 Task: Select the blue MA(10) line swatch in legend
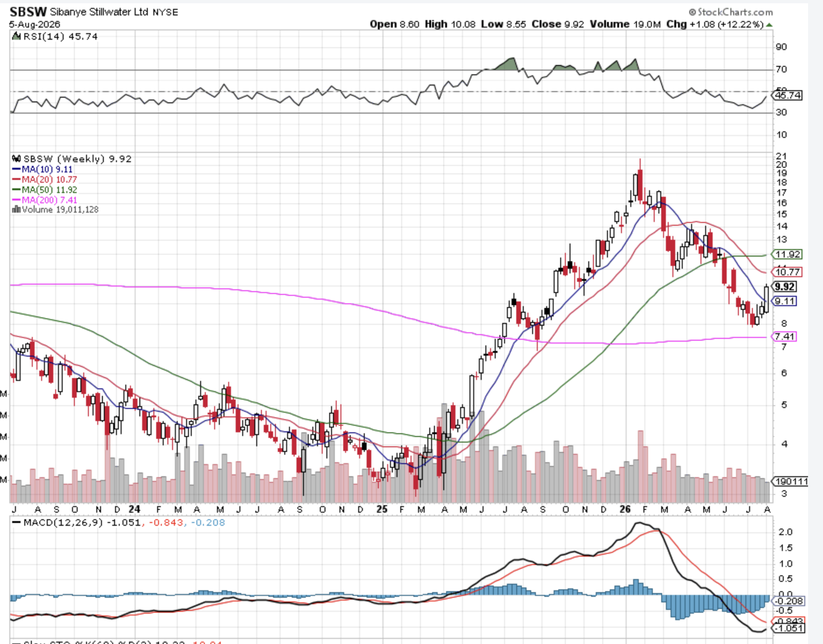(16, 170)
